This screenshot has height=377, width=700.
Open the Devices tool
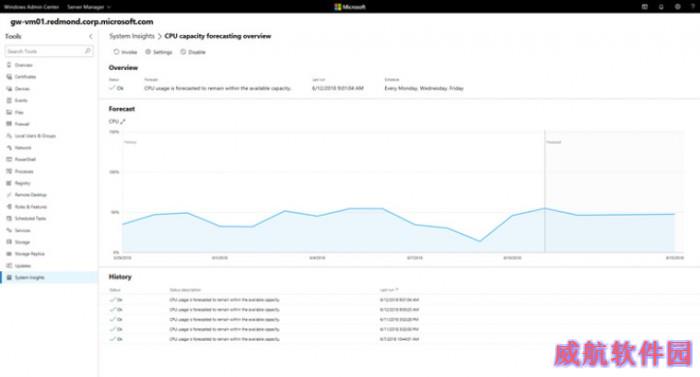pos(22,89)
